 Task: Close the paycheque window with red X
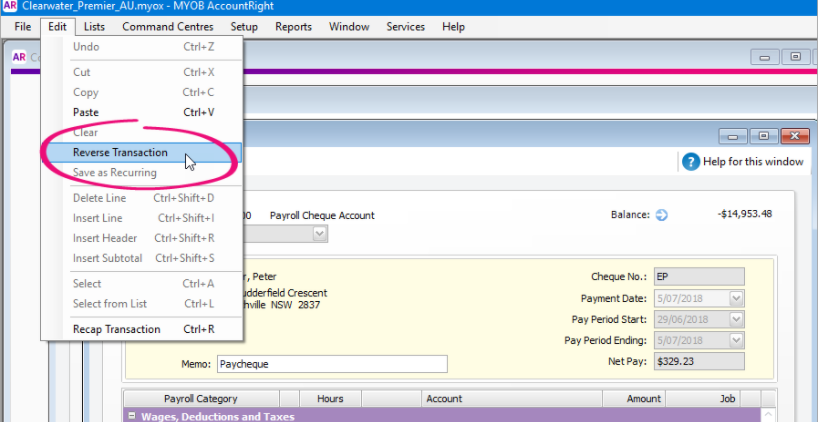794,135
